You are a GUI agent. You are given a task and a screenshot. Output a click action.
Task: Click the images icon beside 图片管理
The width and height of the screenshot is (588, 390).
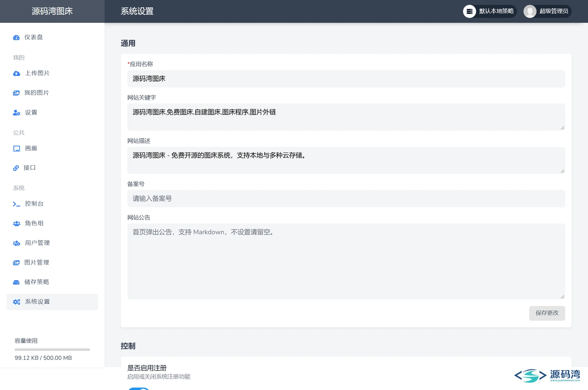pyautogui.click(x=16, y=263)
